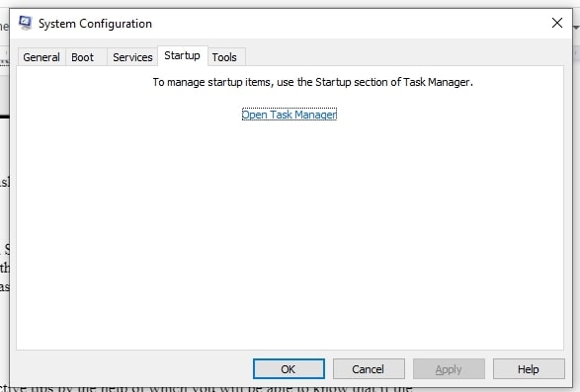Close the System Configuration dialog with X
This screenshot has width=580, height=392.
click(x=557, y=23)
